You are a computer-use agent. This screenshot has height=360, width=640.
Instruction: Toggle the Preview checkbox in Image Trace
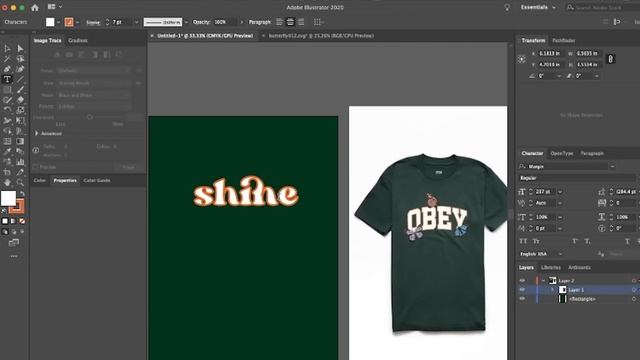pyautogui.click(x=36, y=167)
